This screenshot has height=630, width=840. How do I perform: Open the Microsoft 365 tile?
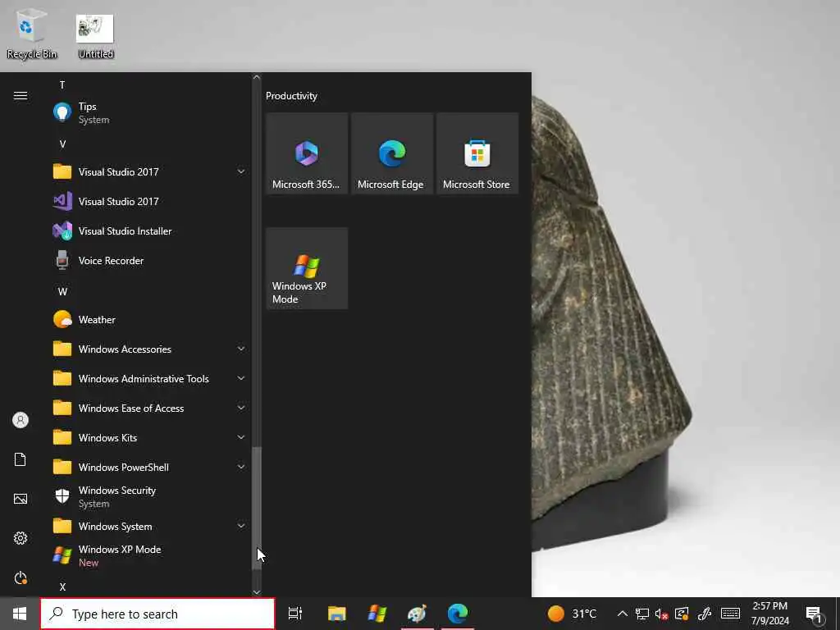click(x=307, y=153)
